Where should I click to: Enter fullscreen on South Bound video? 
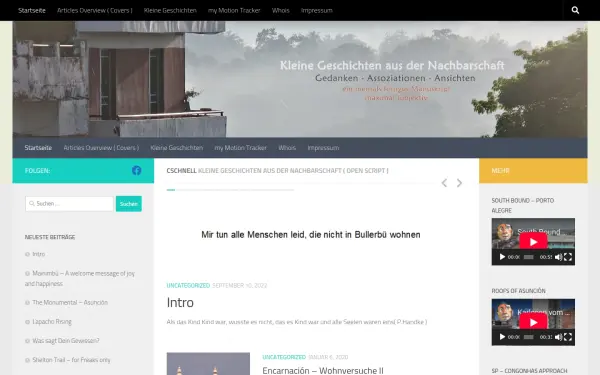click(568, 257)
